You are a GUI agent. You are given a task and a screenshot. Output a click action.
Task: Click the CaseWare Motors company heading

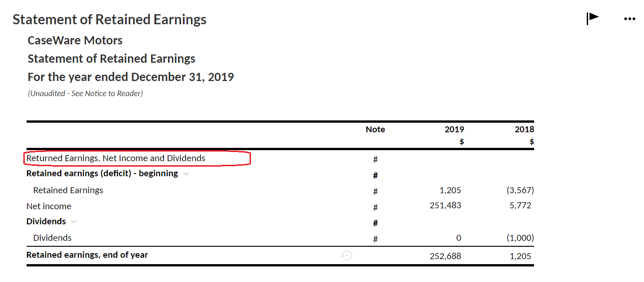75,40
